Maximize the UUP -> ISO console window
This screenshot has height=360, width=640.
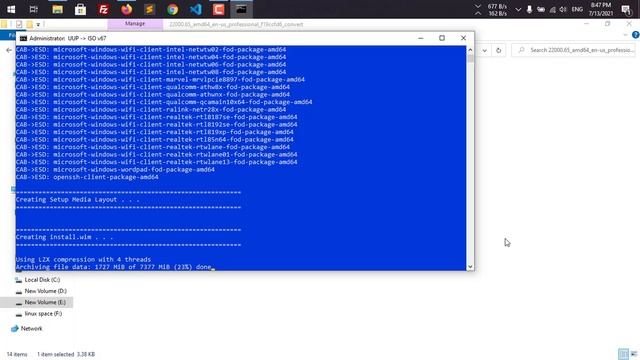pos(442,38)
